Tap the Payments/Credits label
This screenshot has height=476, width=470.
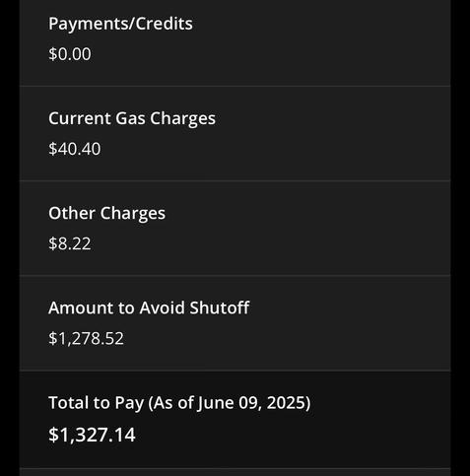coord(120,24)
